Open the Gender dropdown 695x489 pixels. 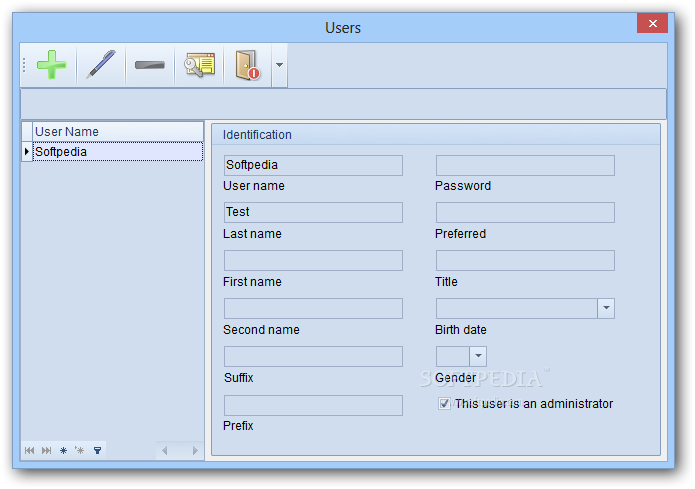(x=478, y=356)
